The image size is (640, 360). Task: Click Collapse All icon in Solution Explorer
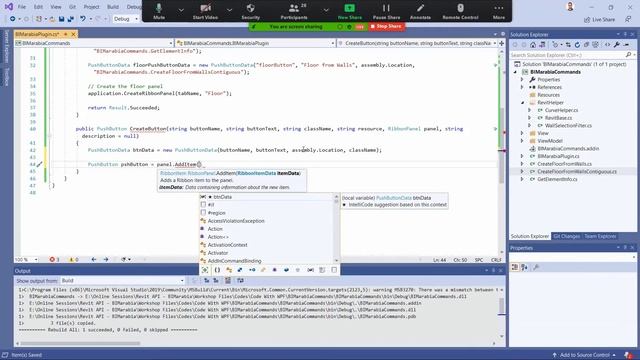pos(587,45)
